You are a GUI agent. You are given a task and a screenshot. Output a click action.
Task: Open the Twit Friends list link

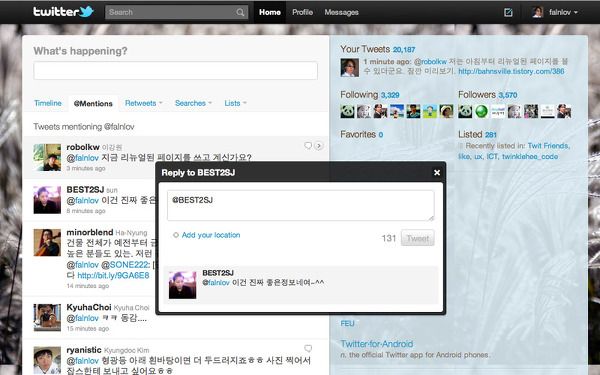tap(549, 146)
